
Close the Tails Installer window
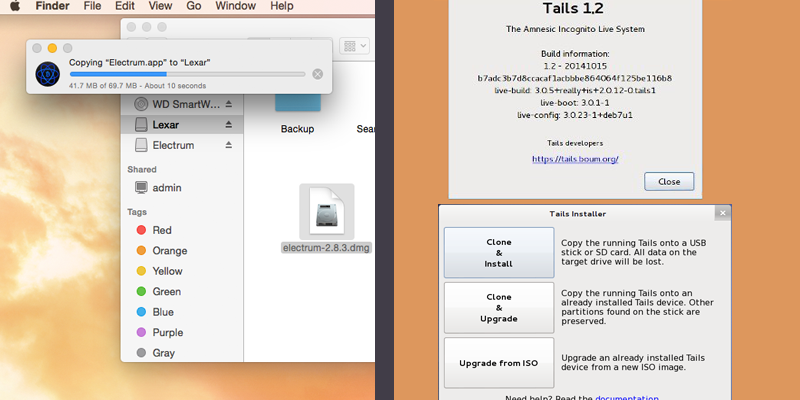[722, 213]
